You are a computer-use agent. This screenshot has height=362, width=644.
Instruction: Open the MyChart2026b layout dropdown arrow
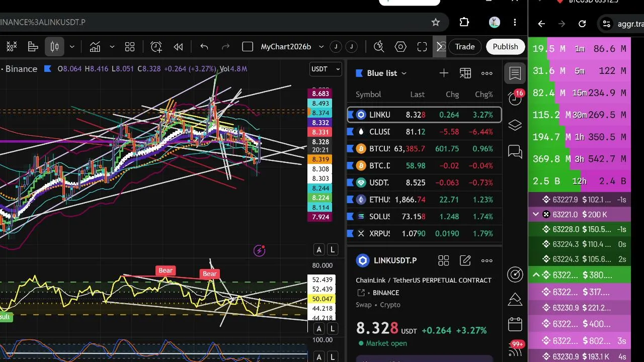(x=321, y=47)
